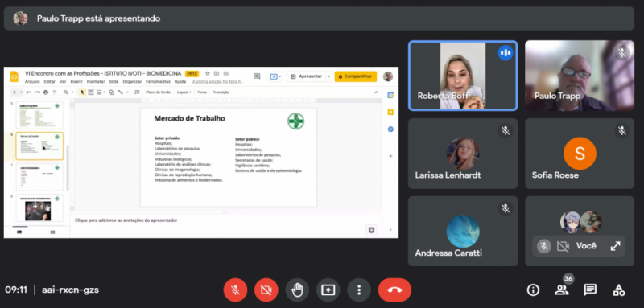Leave the call with the red hang-up button

tap(394, 290)
